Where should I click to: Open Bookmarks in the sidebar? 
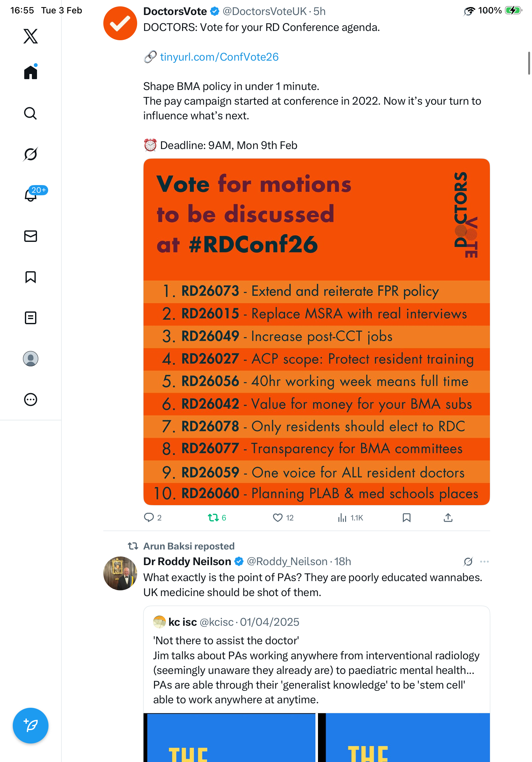click(31, 277)
